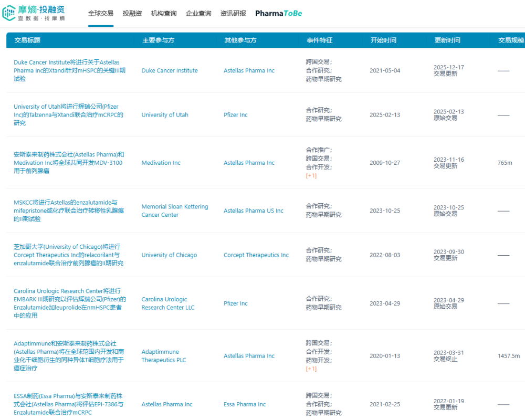Image resolution: width=525 pixels, height=420 pixels.
Task: Click the 开始时间 column header
Action: click(x=383, y=40)
